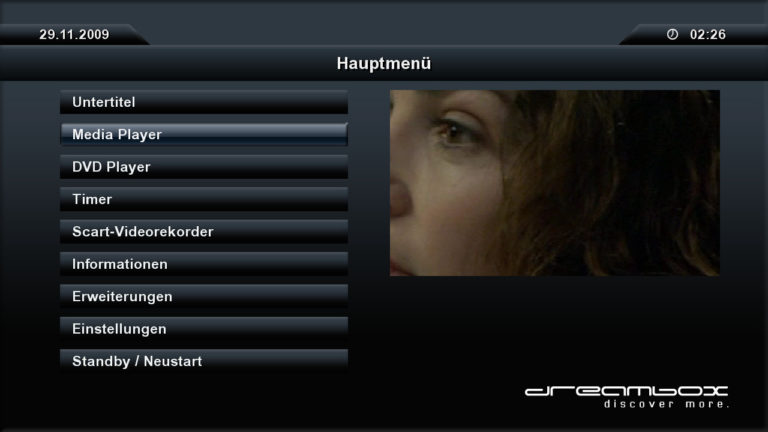Click the woman's eye in the preview
768x432 pixels.
click(x=453, y=131)
